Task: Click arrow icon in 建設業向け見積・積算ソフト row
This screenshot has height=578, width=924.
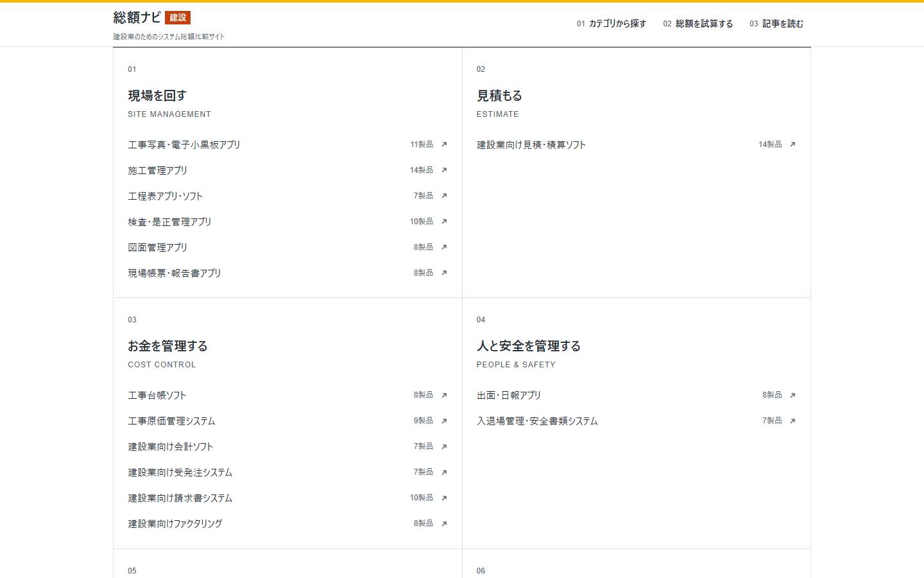Action: coord(792,144)
